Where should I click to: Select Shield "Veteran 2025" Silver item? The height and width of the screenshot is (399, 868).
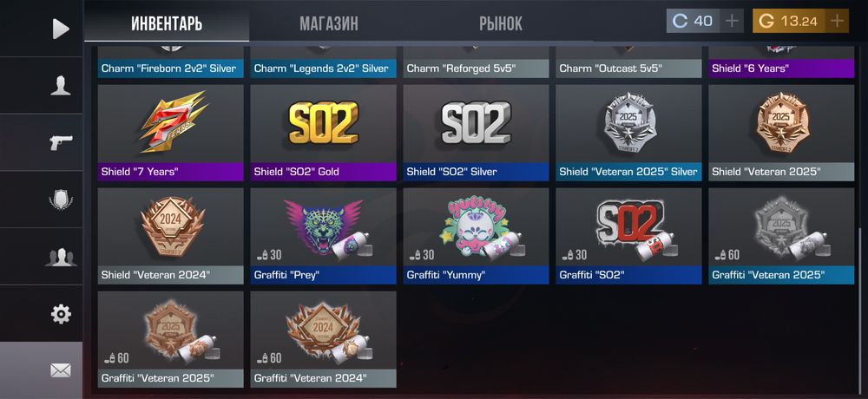[x=628, y=133]
